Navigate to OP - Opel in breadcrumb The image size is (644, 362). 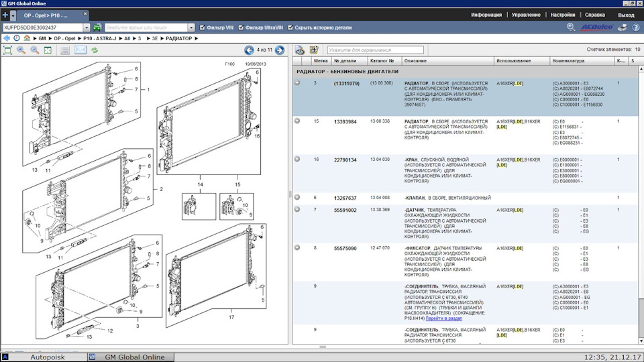coord(64,39)
